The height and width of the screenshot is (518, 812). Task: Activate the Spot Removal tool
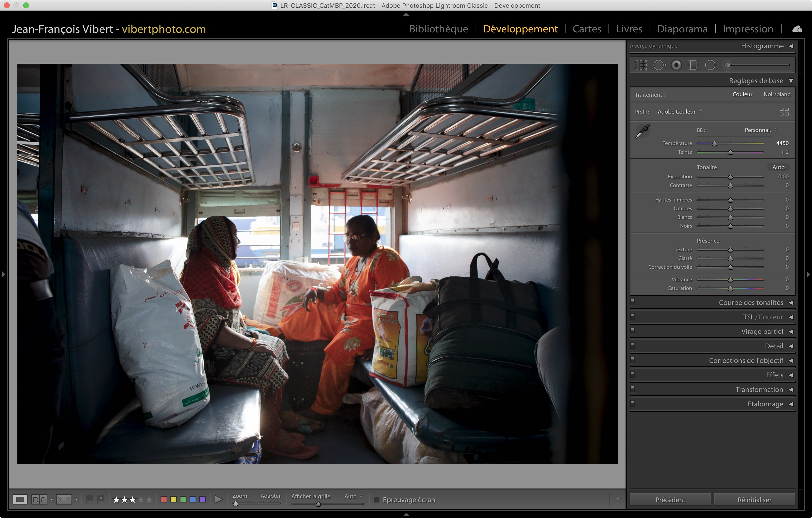[659, 65]
